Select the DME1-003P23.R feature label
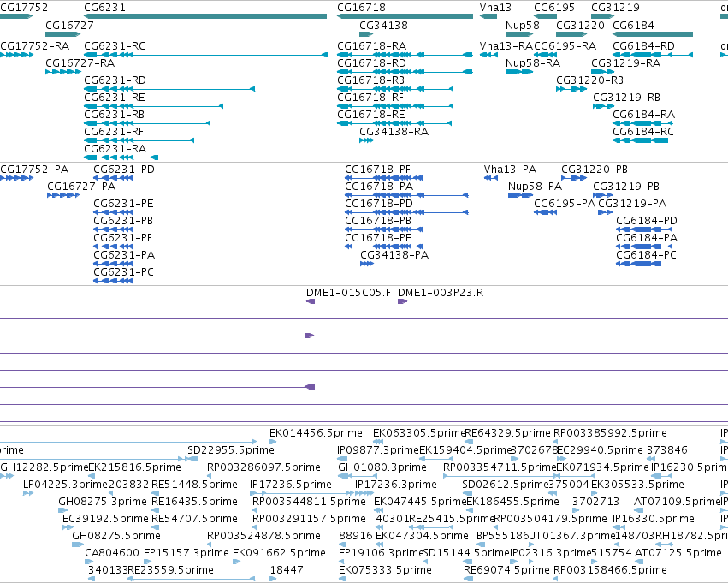Viewport: 728px width, 583px height. click(441, 293)
